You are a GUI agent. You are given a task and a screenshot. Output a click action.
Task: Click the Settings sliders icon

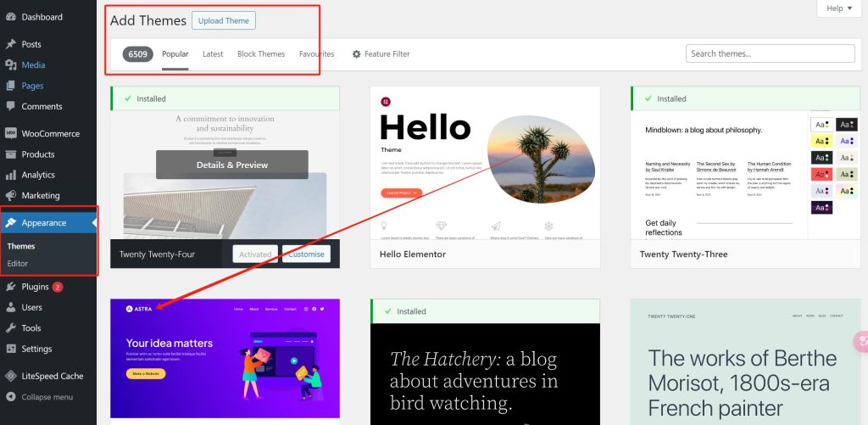click(10, 349)
